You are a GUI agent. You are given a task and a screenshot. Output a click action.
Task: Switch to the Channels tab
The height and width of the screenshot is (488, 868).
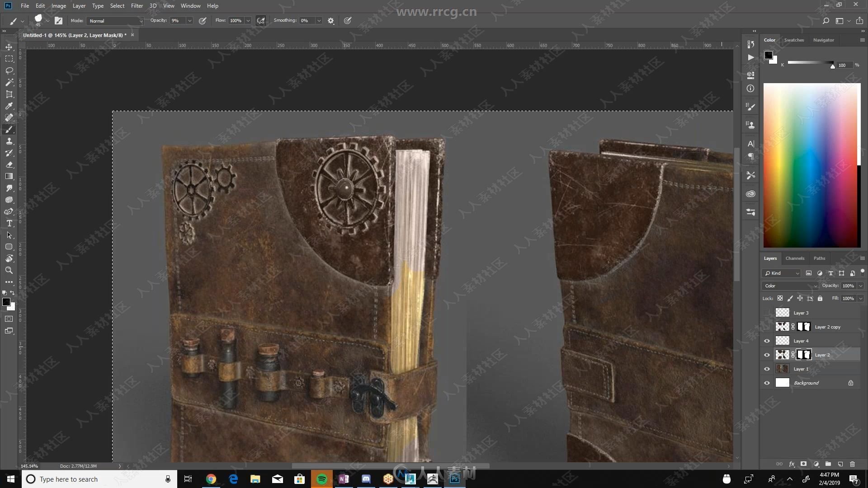(795, 258)
